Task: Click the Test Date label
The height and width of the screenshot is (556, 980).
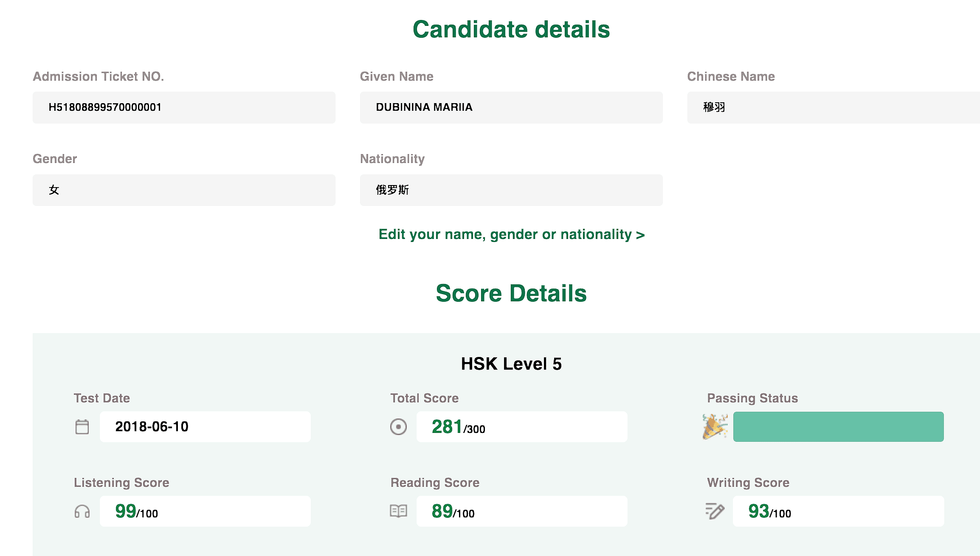Action: click(102, 398)
